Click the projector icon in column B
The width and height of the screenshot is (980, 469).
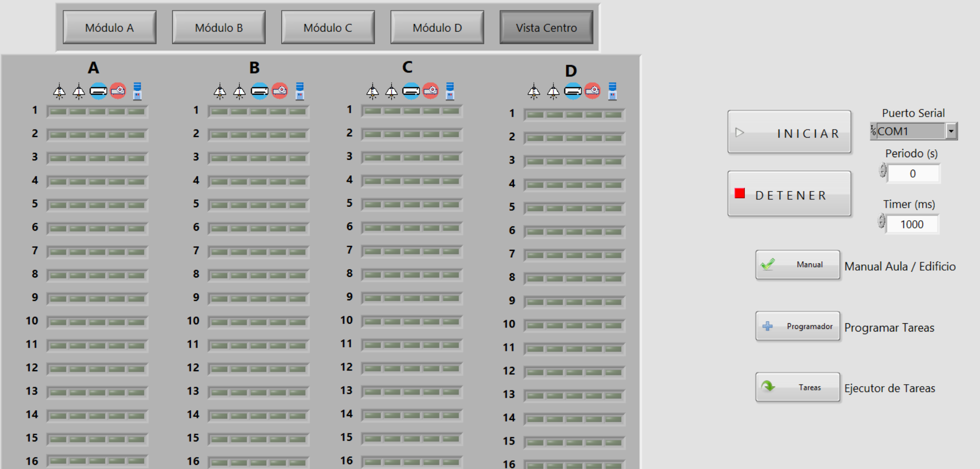(x=279, y=91)
